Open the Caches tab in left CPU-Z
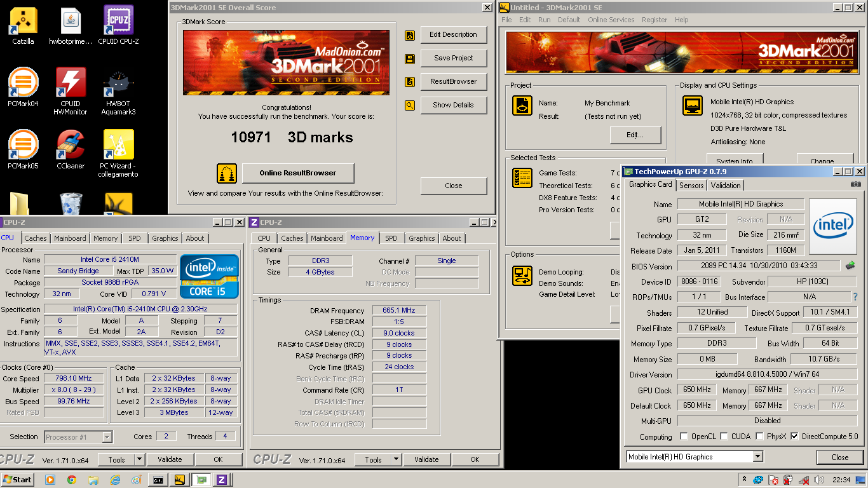Viewport: 868px width, 488px height. coord(36,238)
